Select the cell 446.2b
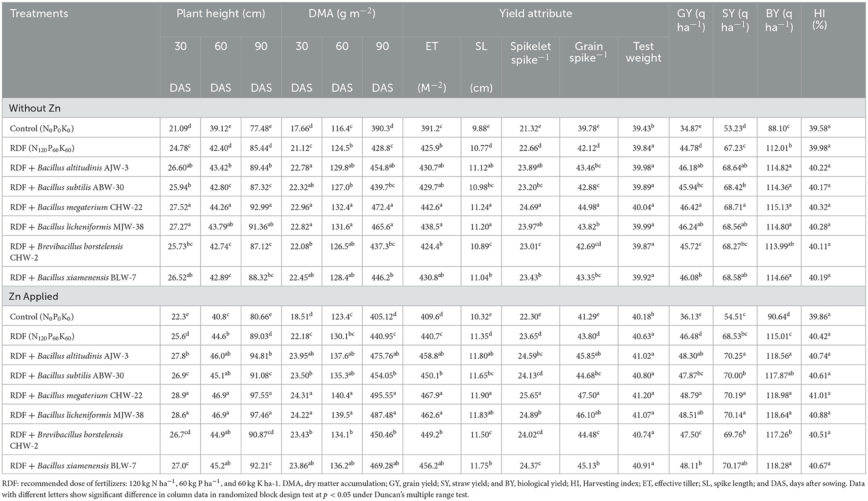The height and width of the screenshot is (501, 868). pos(382,277)
